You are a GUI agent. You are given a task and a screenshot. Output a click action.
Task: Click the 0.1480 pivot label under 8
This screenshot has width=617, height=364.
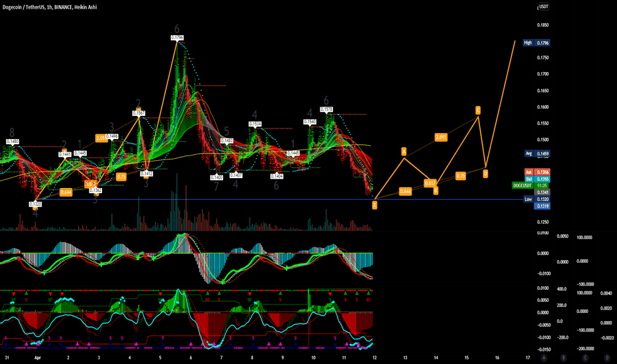pos(13,141)
